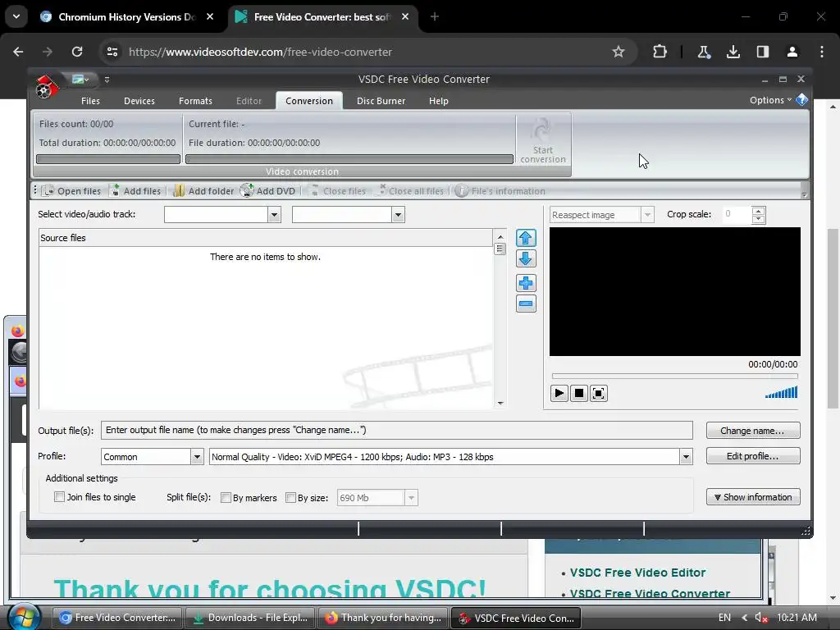Open a new browser tab

click(x=435, y=17)
